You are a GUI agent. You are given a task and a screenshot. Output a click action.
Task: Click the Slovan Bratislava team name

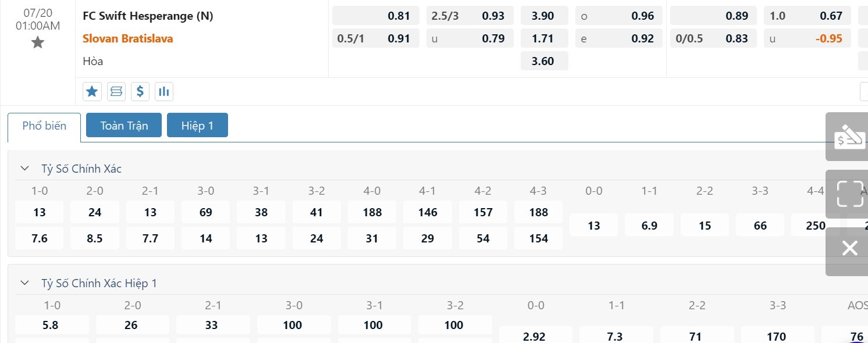tap(128, 38)
